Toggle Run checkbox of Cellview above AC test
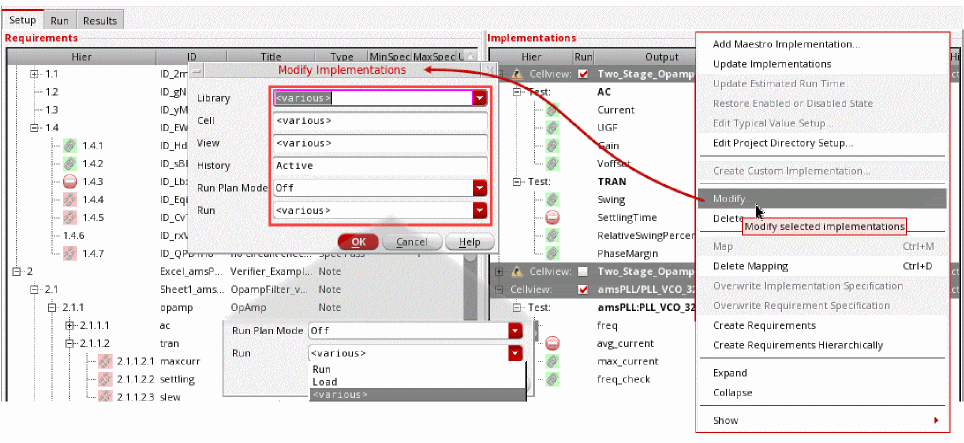964x443 pixels. (583, 74)
